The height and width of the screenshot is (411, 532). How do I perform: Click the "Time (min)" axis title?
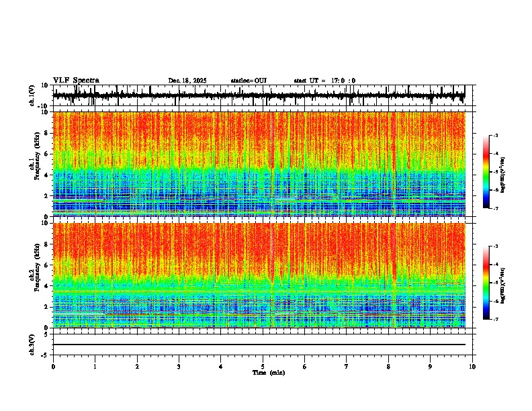(269, 373)
